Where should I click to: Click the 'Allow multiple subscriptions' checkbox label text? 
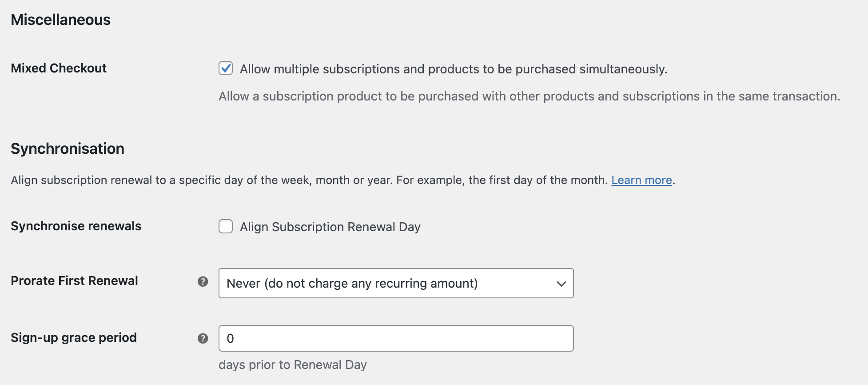click(453, 69)
